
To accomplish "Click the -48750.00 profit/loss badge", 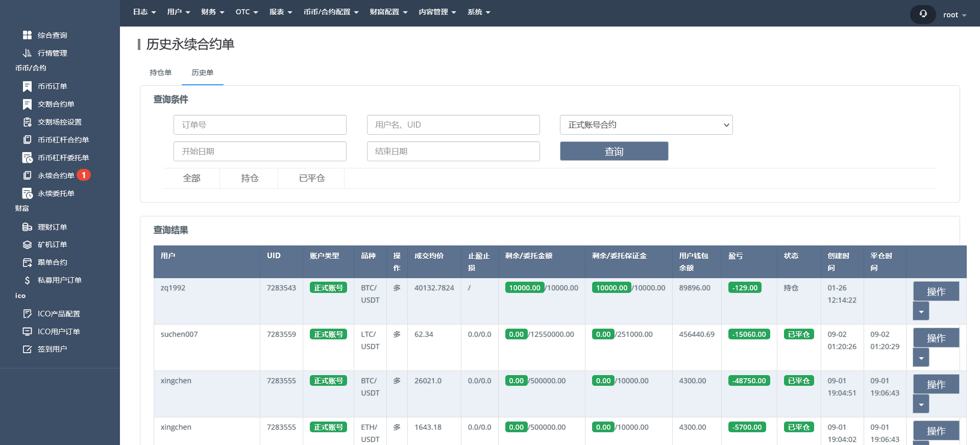I will tap(749, 381).
